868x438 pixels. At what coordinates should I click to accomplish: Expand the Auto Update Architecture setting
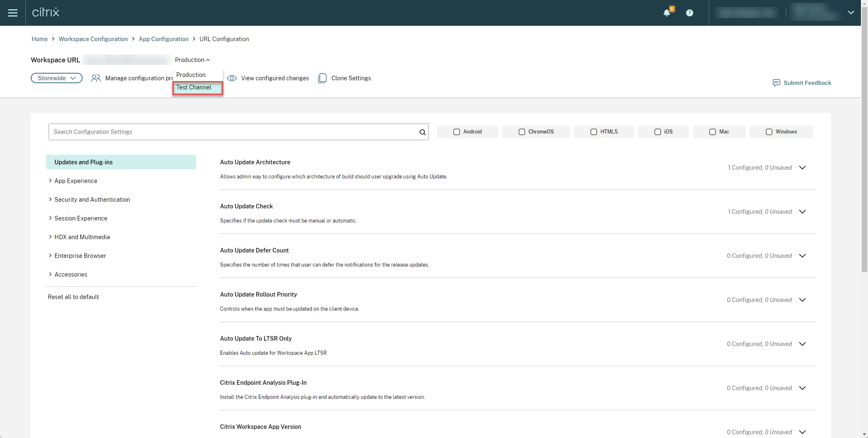[802, 168]
